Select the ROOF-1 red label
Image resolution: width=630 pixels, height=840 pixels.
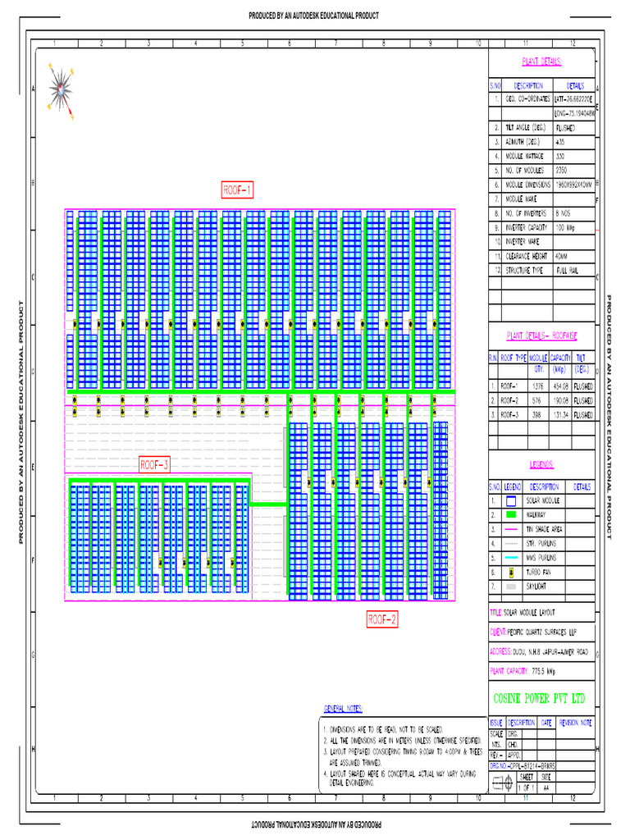(237, 190)
